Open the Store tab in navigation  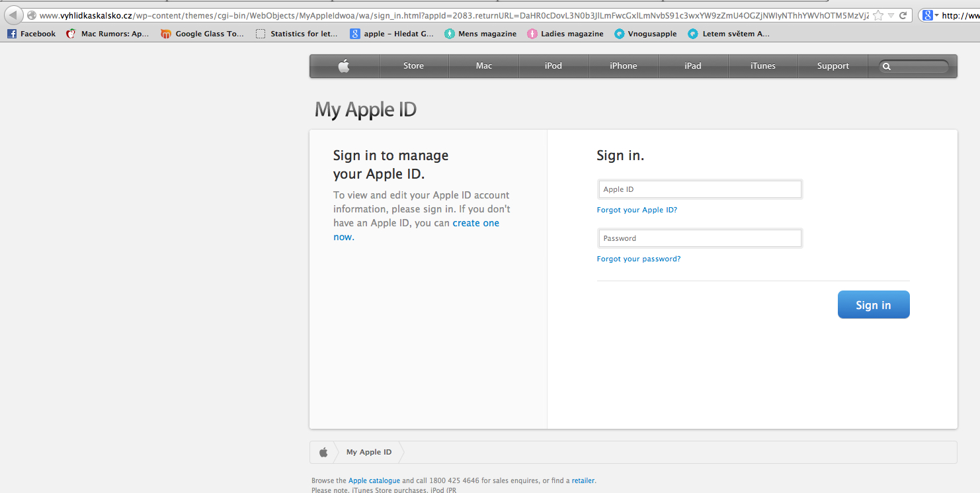coord(414,66)
